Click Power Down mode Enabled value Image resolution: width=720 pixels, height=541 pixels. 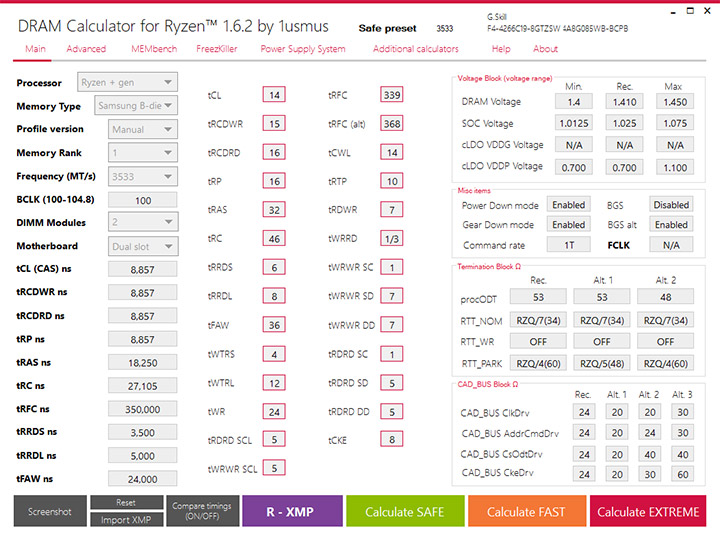(568, 205)
